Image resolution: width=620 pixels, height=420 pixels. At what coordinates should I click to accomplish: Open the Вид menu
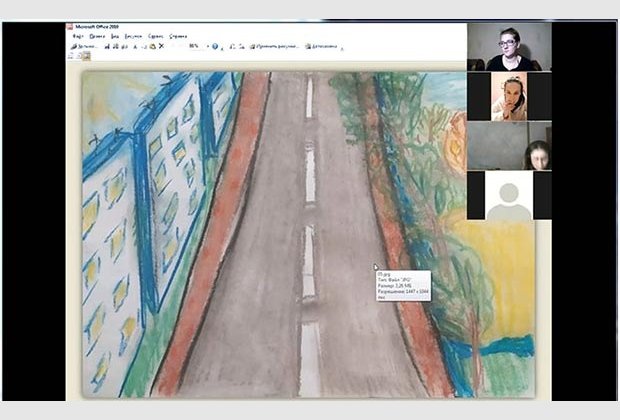[x=115, y=36]
